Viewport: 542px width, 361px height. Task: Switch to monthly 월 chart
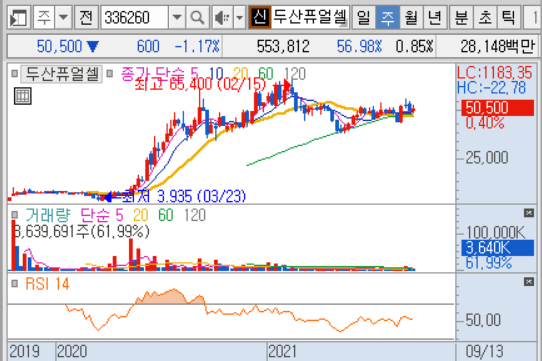pos(411,17)
